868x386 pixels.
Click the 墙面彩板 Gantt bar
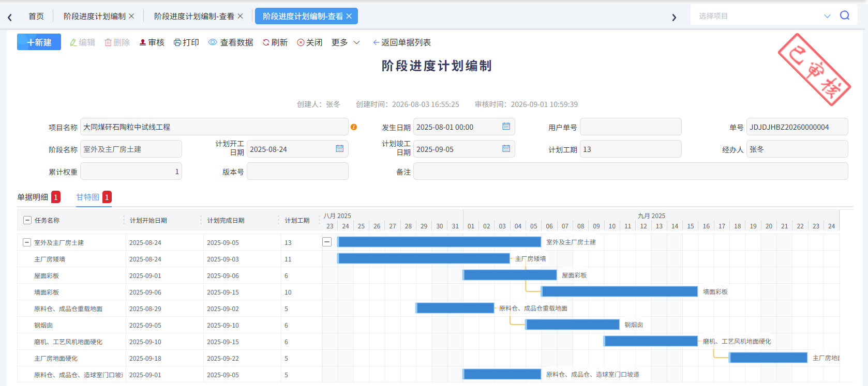coord(620,291)
